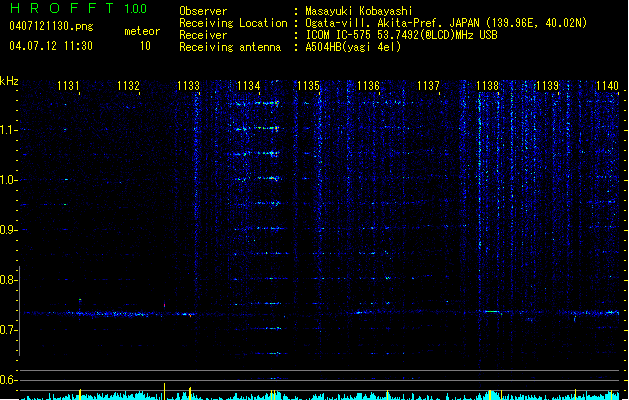The image size is (629, 400).
Task: Click the Receiving antenna label
Action: (230, 47)
